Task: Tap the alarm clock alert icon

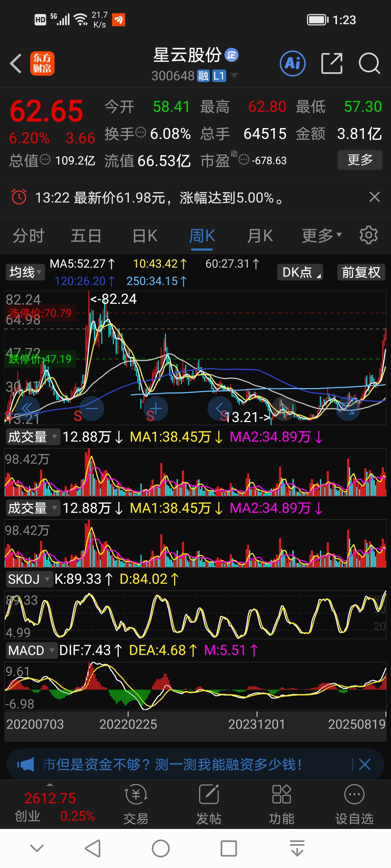Action: (x=19, y=197)
